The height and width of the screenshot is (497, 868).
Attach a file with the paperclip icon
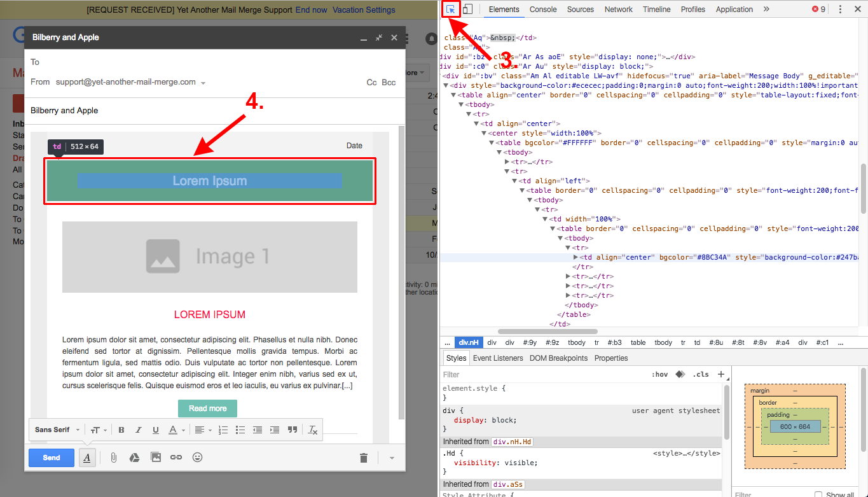(113, 457)
